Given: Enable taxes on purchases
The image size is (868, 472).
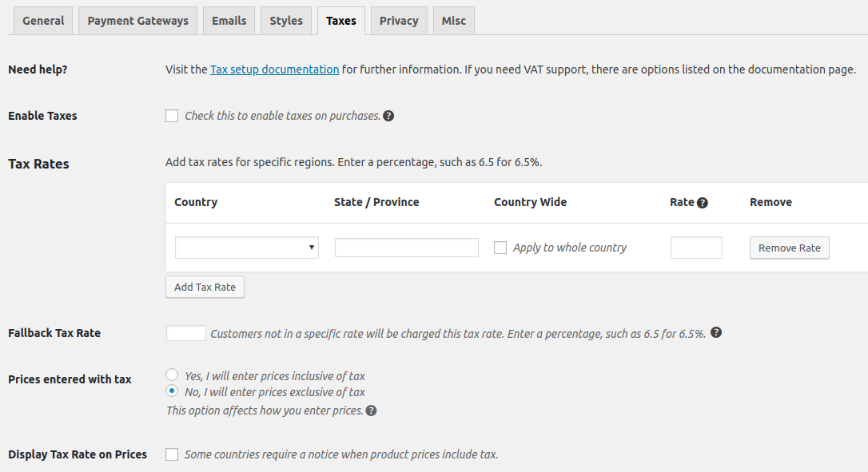Looking at the screenshot, I should point(172,116).
